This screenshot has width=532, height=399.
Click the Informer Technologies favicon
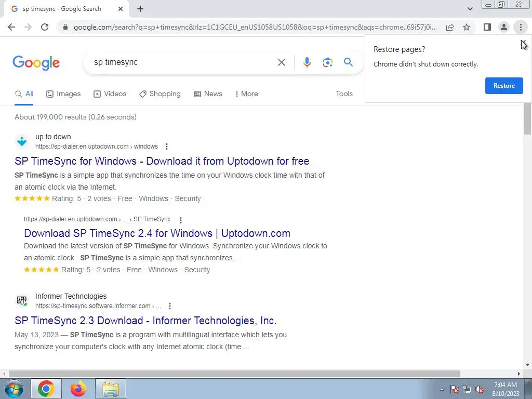click(x=22, y=301)
